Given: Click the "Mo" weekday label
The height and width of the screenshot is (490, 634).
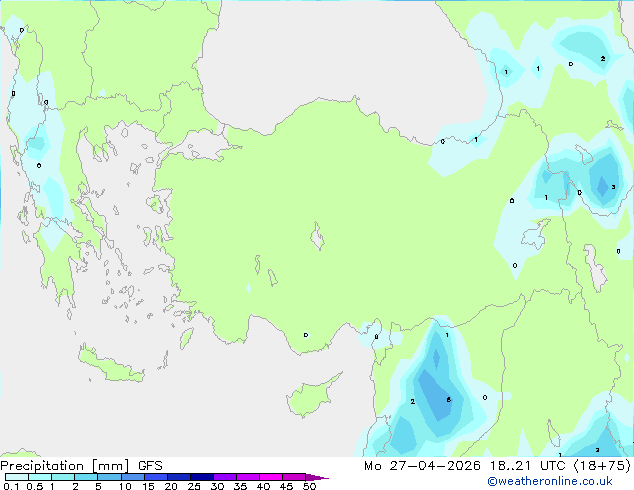Looking at the screenshot, I should tap(372, 466).
